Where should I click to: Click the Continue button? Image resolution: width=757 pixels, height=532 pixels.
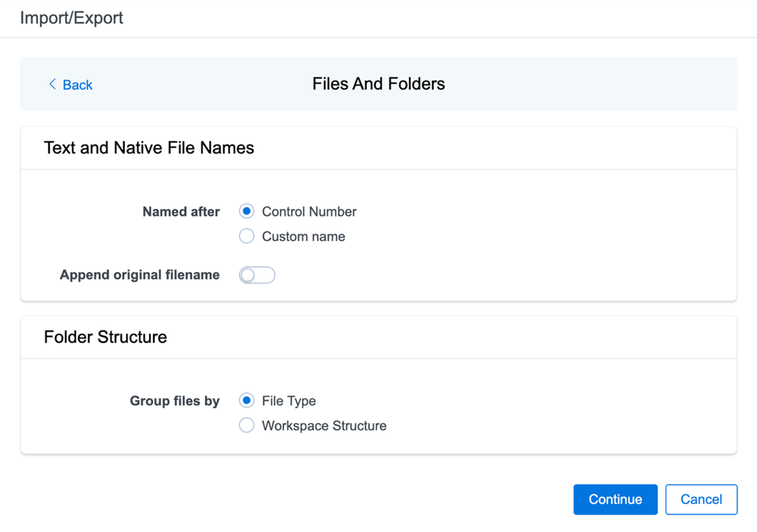pyautogui.click(x=615, y=499)
